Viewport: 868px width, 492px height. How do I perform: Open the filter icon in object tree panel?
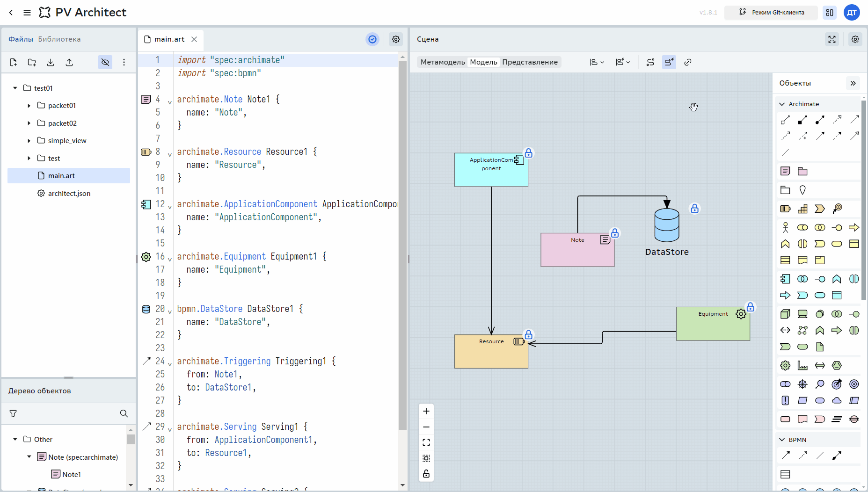[13, 413]
